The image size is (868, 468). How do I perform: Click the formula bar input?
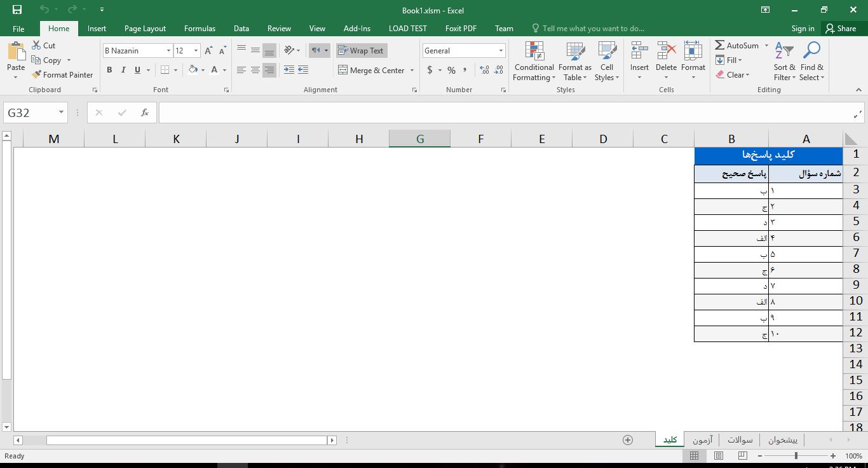point(505,113)
